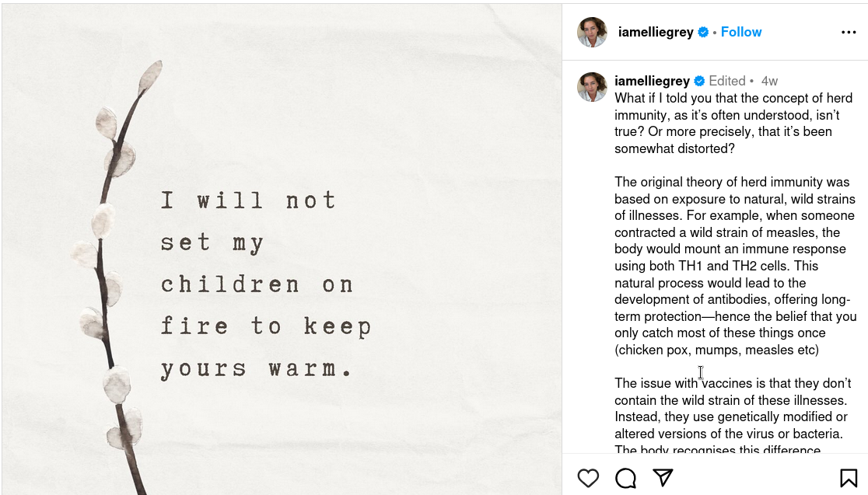Open comments via the speech bubble icon
This screenshot has width=868, height=495.
pos(625,478)
